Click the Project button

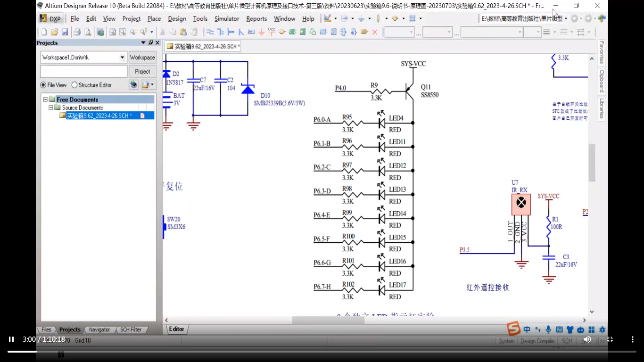142,72
